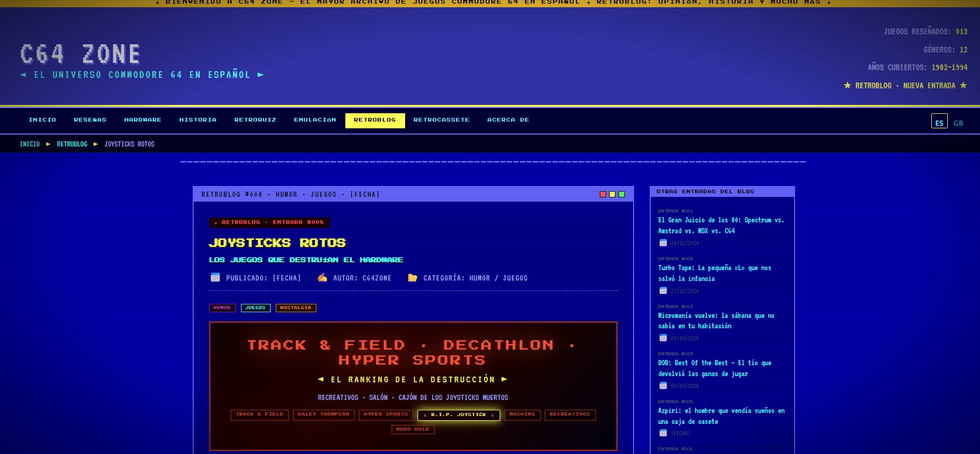This screenshot has width=980, height=454.
Task: Open the Retroblog navigation tab
Action: click(x=374, y=120)
